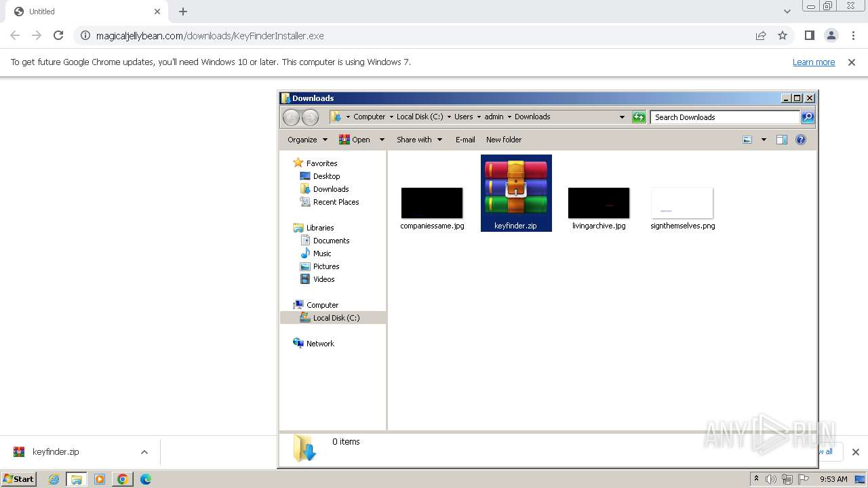
Task: Expand the address bar history dropdown in Explorer
Action: pos(622,117)
